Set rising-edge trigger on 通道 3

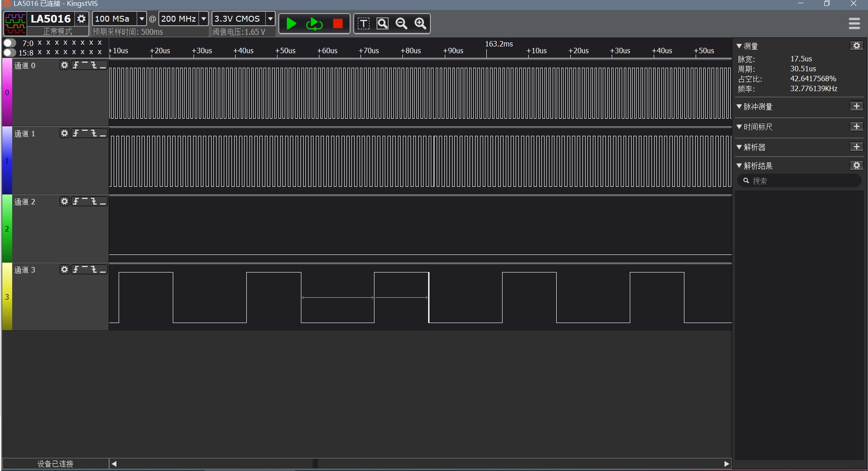point(76,270)
